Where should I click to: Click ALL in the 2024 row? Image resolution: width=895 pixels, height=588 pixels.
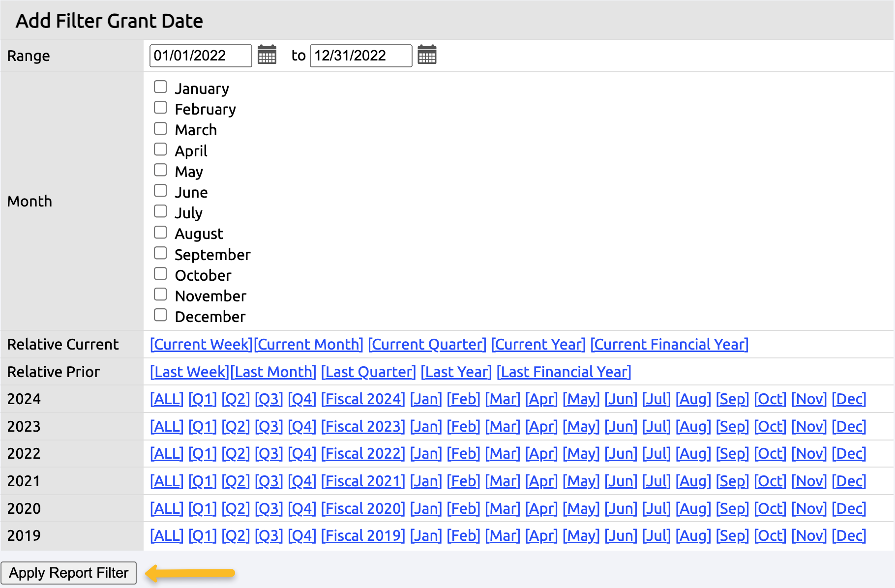[167, 399]
